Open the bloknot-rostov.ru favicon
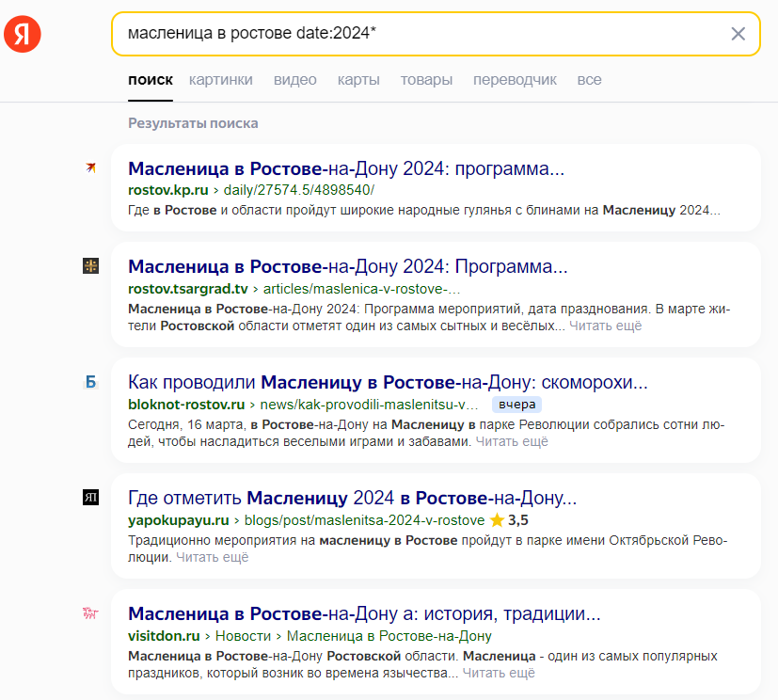 pyautogui.click(x=90, y=381)
